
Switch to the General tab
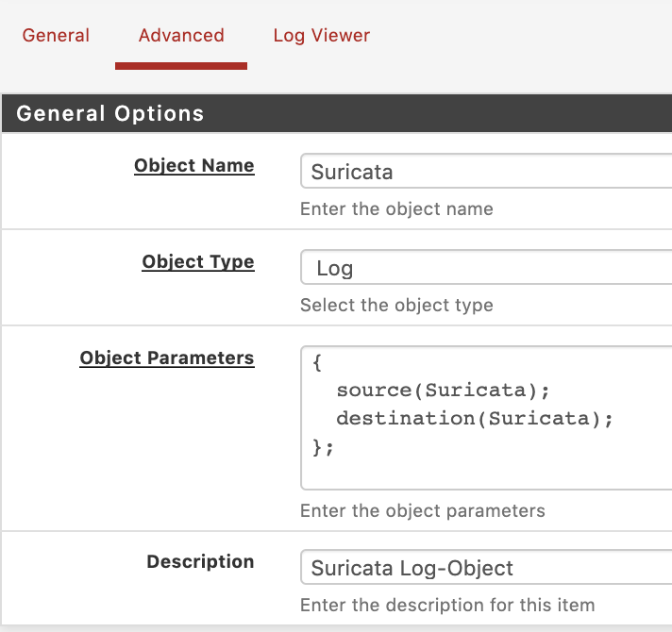point(56,35)
